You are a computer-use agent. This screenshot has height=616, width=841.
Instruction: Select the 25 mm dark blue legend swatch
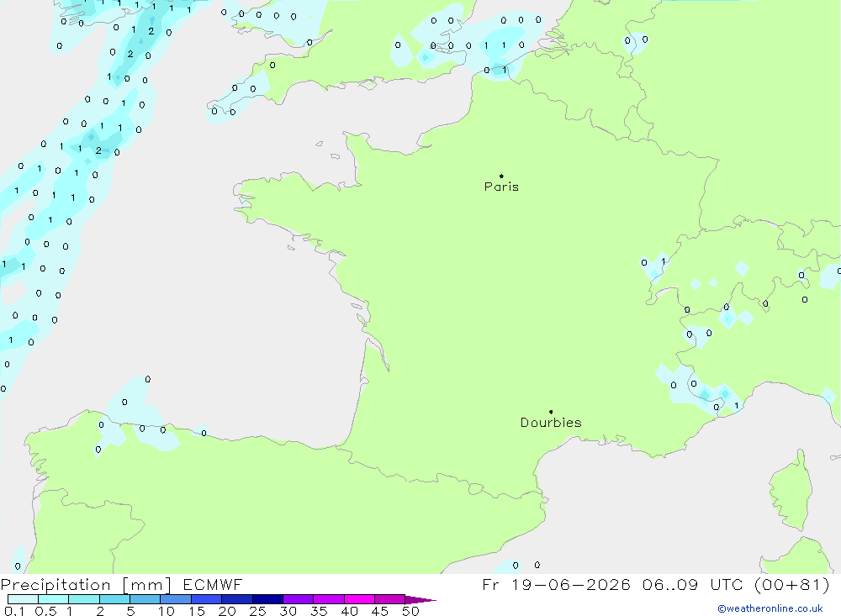[267, 599]
